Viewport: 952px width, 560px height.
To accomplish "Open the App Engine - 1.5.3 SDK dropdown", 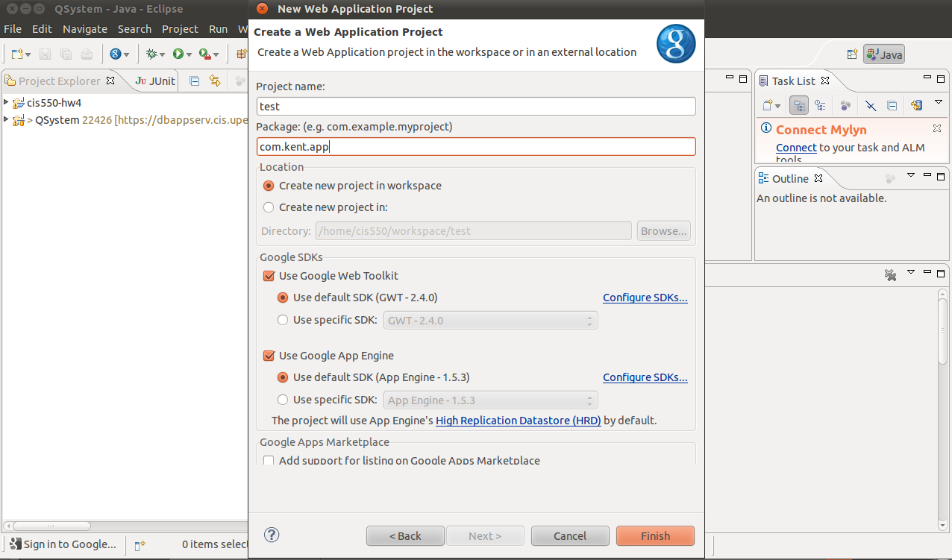I will 490,400.
